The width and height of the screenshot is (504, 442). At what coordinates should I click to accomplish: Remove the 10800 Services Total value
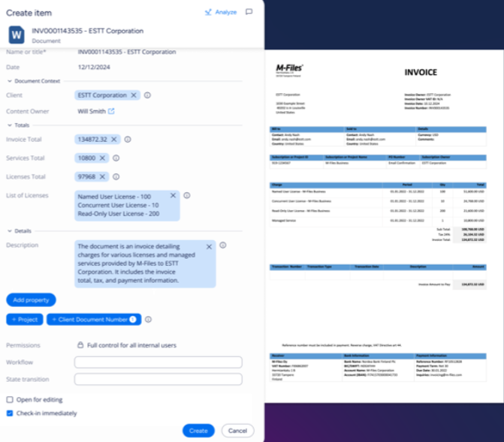pos(102,158)
